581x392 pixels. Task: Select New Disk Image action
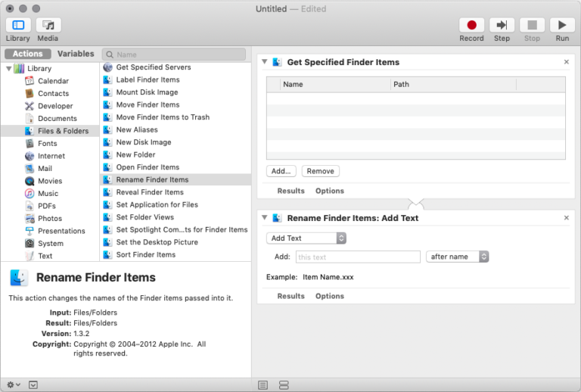click(176, 142)
